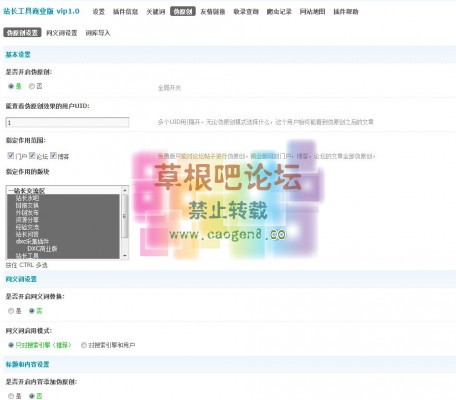Click the forum list scroll-down arrow

pos(125,255)
